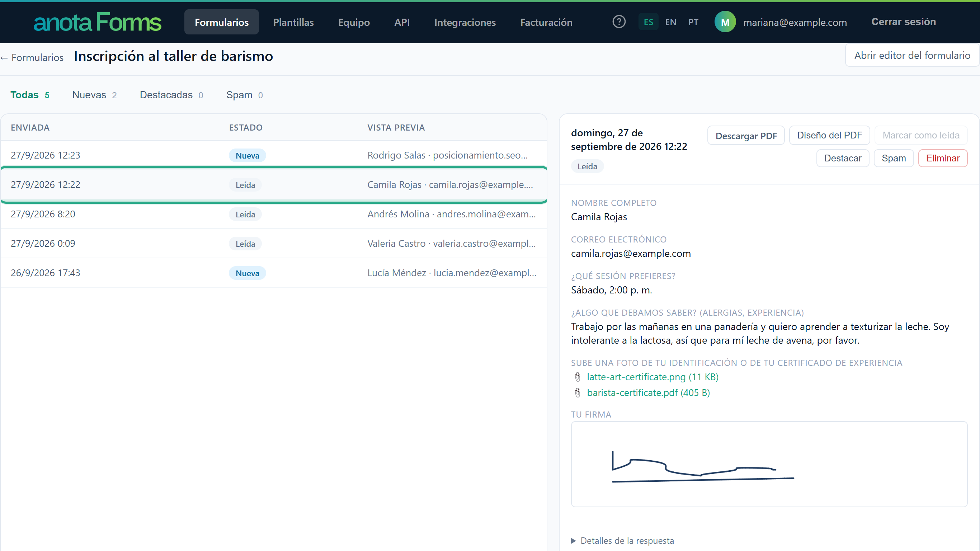Open Integraciones in top navigation
The height and width of the screenshot is (551, 980).
click(465, 22)
